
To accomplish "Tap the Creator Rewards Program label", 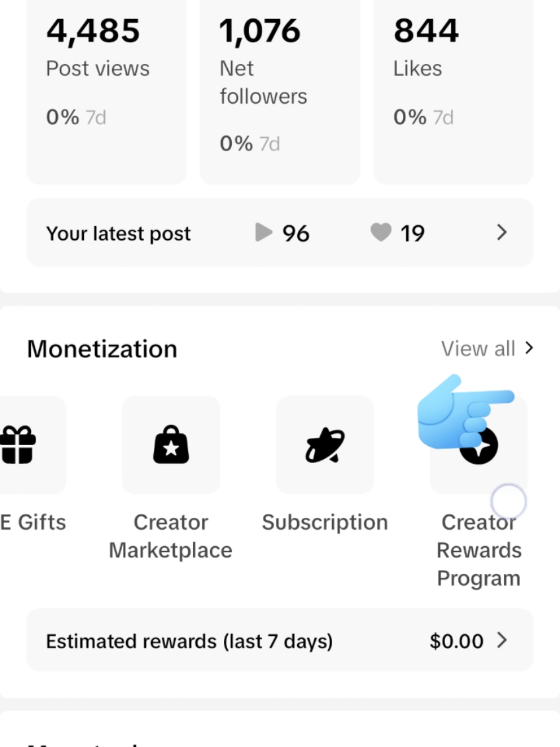I will [x=479, y=550].
